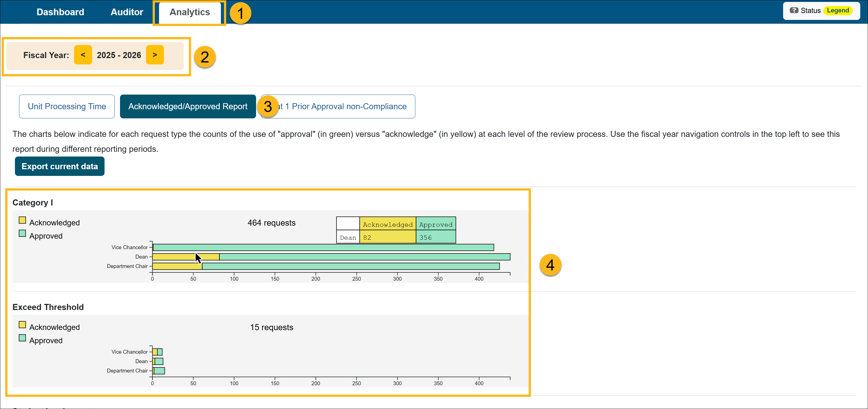The height and width of the screenshot is (409, 868).
Task: Go to previous fiscal year arrow
Action: coord(83,54)
